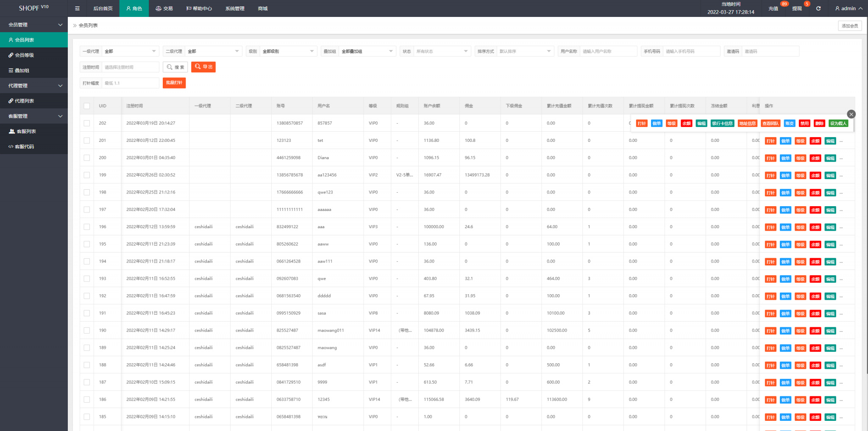Viewport: 868px width, 431px height.
Task: Click the 用户名称 search input field
Action: point(608,51)
